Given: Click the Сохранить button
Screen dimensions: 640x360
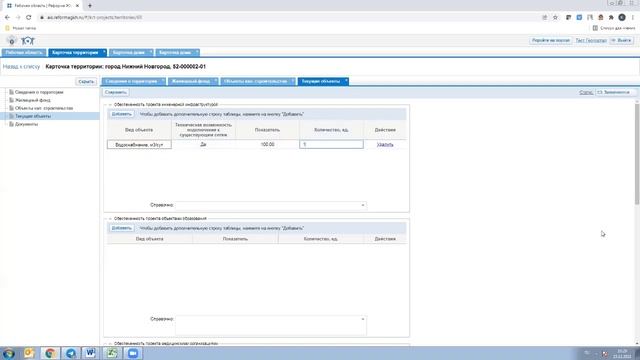Looking at the screenshot, I should (116, 92).
